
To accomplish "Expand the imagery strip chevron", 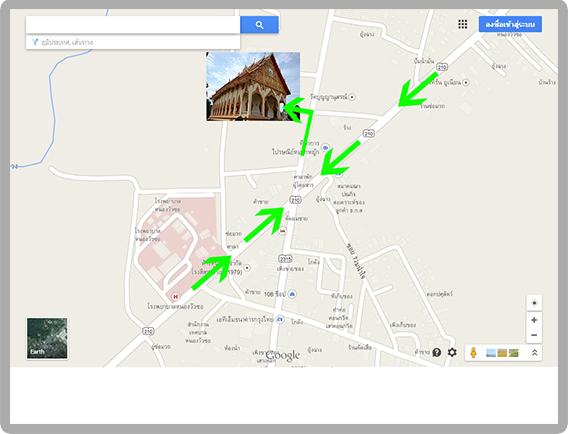I will [534, 352].
